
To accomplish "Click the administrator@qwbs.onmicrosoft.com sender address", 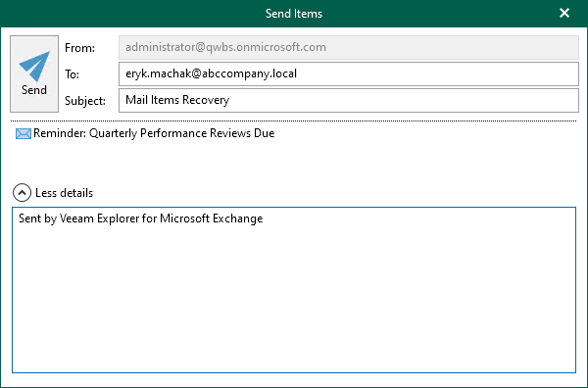I will (x=225, y=47).
